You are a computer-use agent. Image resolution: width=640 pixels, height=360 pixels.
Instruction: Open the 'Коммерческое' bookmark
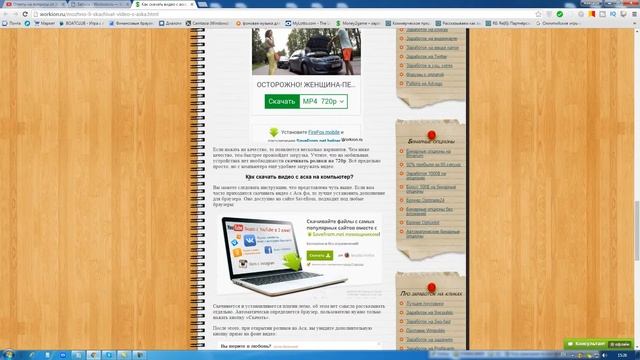click(x=408, y=23)
